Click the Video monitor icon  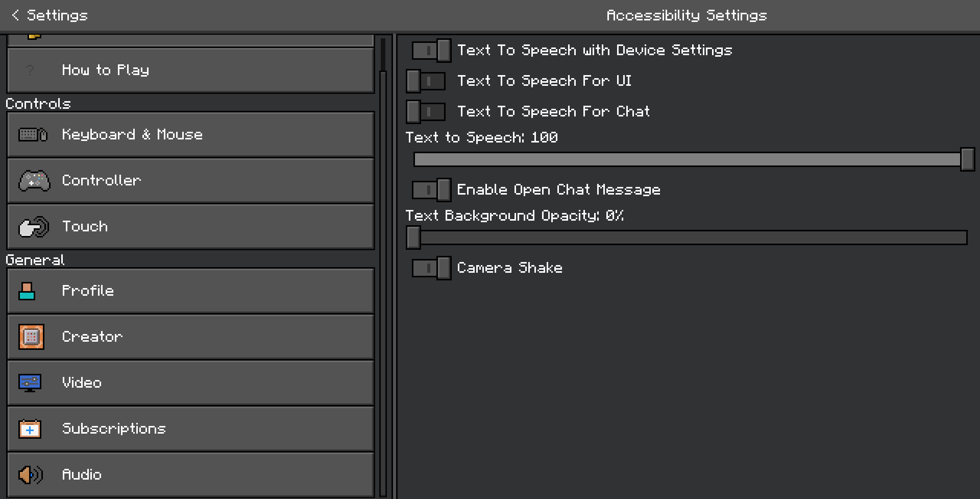coord(30,383)
